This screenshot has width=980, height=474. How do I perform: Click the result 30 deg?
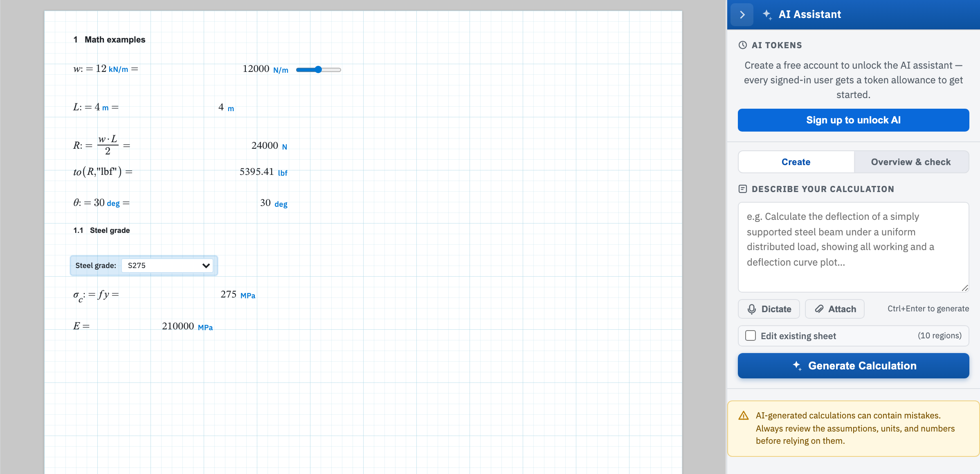click(274, 203)
